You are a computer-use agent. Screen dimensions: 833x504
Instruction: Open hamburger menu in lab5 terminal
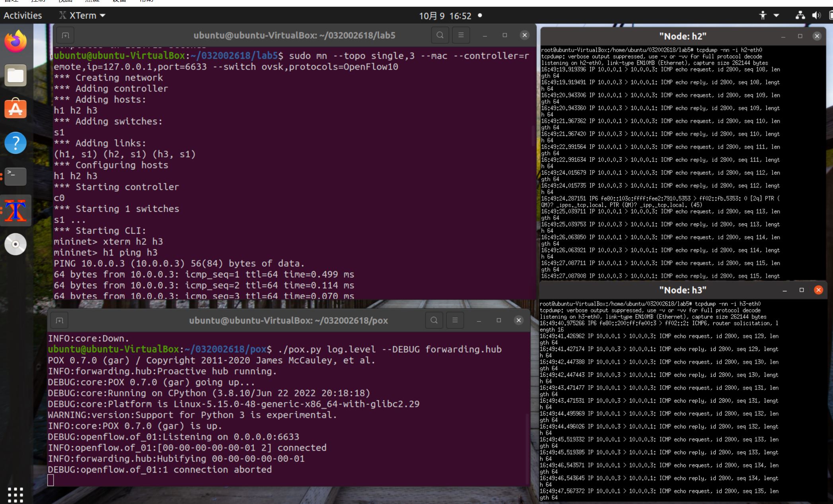pos(461,35)
